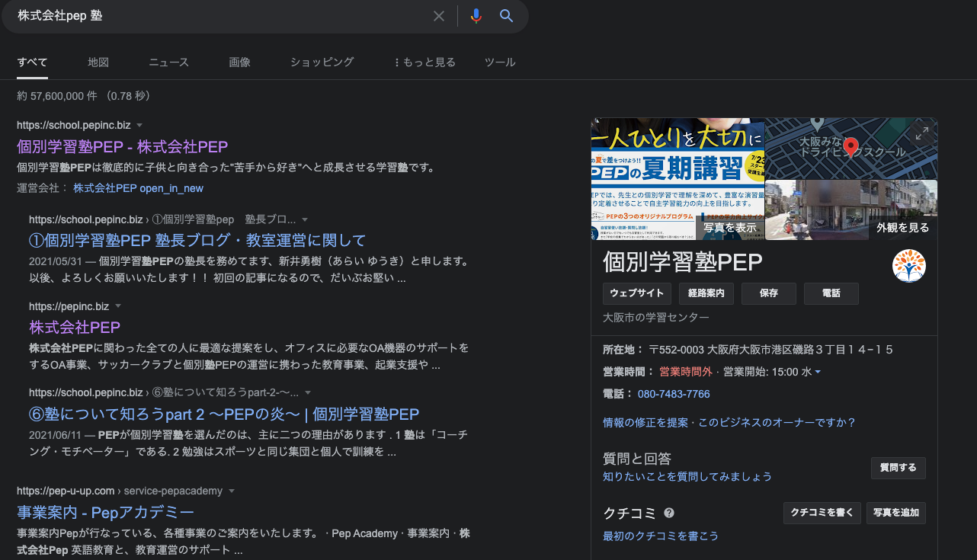Expand the arrow beside 塾長ブロ... result URL
Screen dimensions: 977x560
coord(305,219)
